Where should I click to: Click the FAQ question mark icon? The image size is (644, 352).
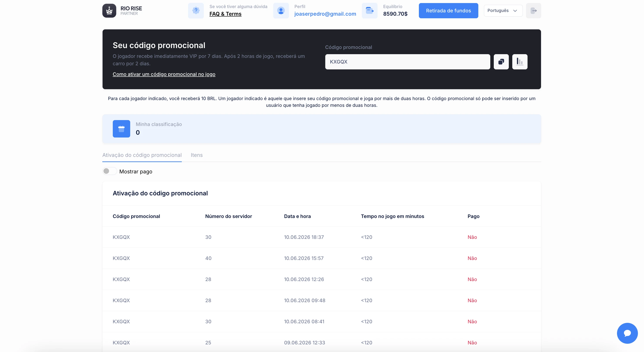[x=196, y=10]
